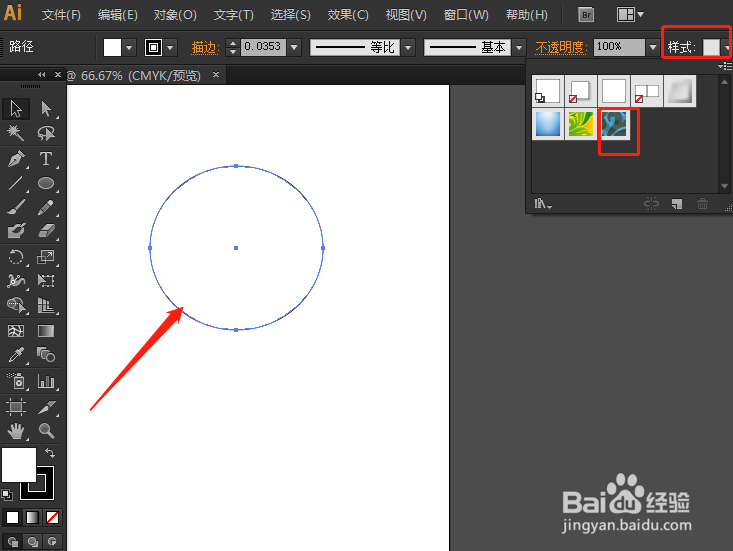The image size is (733, 551).
Task: Create a new graphic style
Action: (676, 204)
